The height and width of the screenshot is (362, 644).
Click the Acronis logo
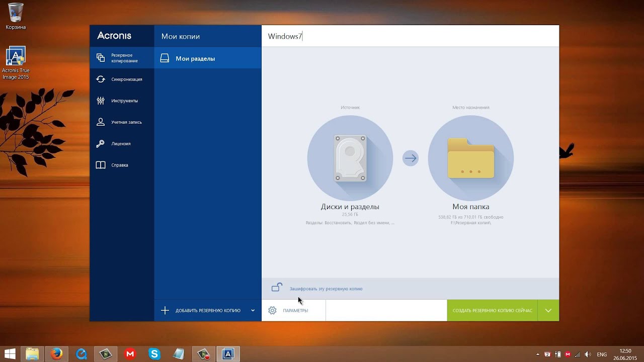[x=114, y=36]
